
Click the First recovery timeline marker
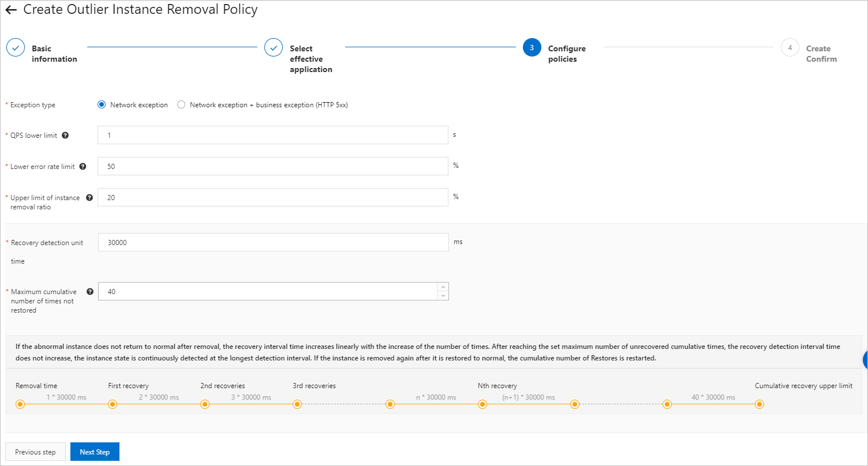[x=113, y=404]
